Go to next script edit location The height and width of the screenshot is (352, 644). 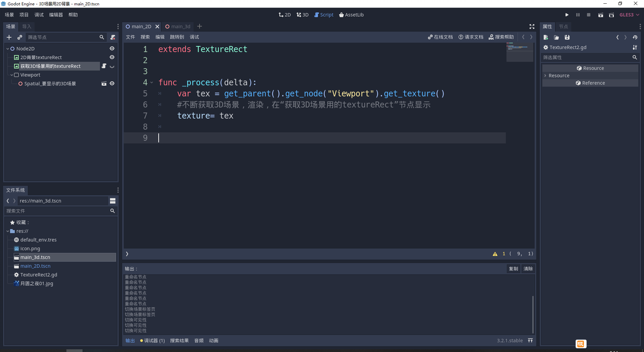[531, 37]
